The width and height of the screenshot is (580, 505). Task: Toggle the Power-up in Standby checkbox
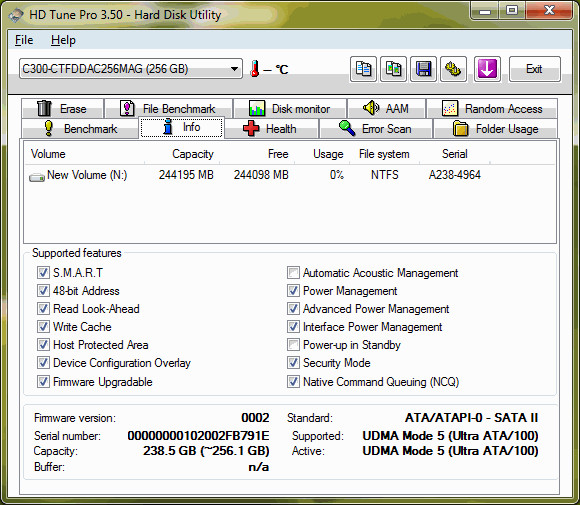293,345
